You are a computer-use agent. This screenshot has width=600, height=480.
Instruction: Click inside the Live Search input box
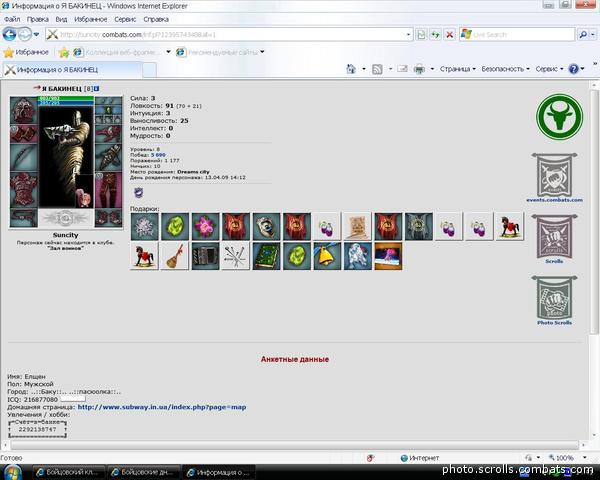[522, 34]
